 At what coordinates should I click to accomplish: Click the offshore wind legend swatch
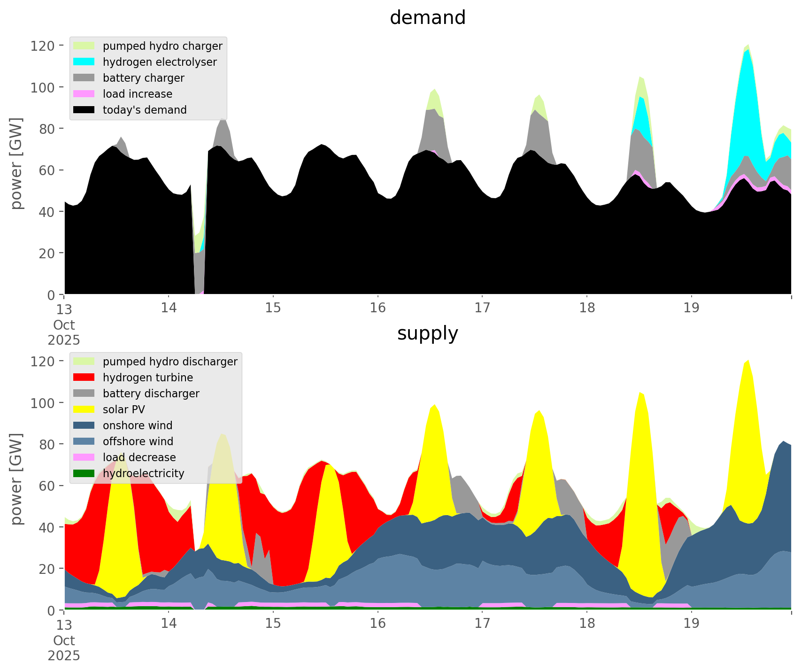tap(84, 441)
